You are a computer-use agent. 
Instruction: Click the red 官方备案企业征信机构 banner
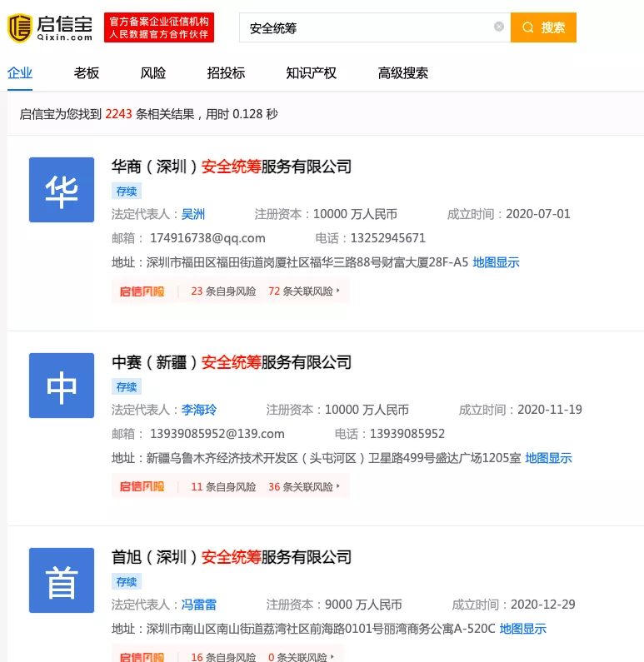coord(159,27)
